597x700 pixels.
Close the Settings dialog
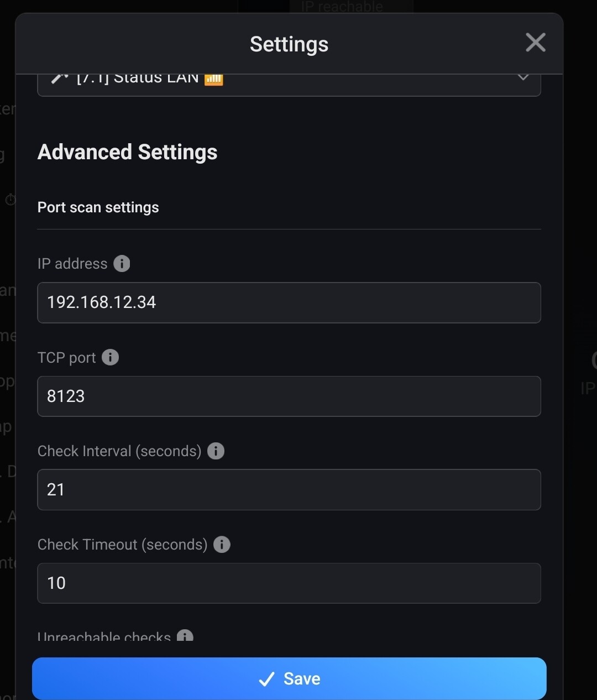click(535, 43)
